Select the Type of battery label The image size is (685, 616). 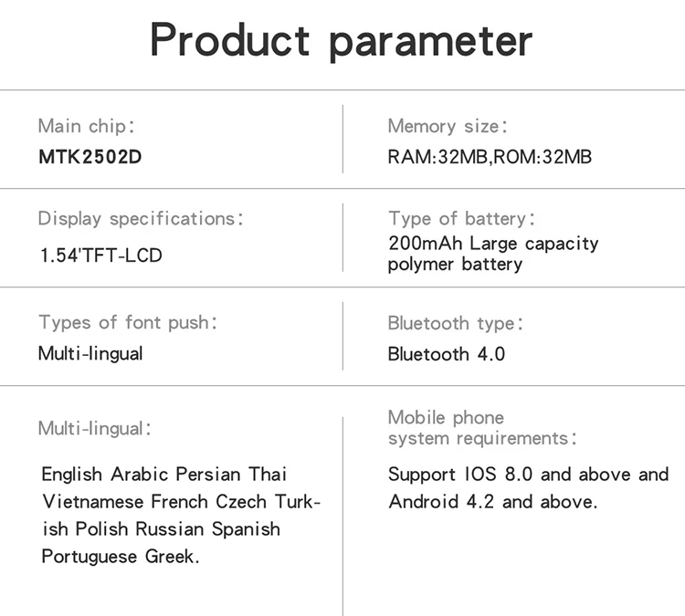[461, 219]
